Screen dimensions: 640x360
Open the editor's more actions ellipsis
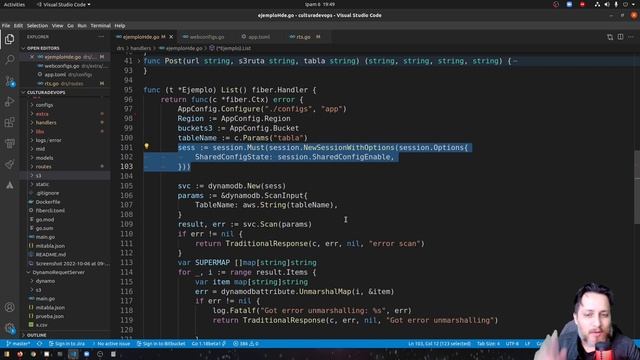pyautogui.click(x=631, y=37)
